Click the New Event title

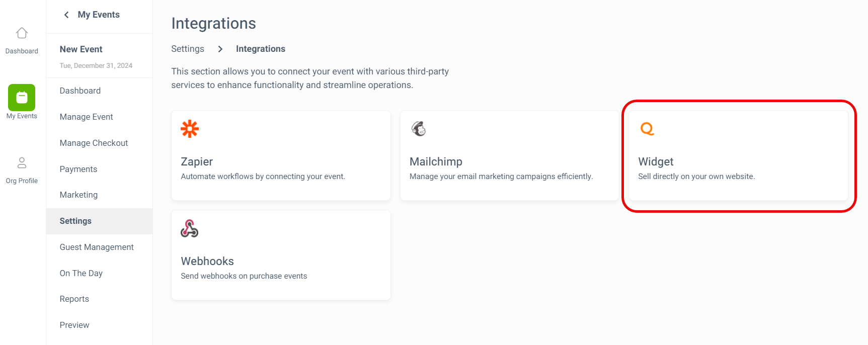[81, 49]
